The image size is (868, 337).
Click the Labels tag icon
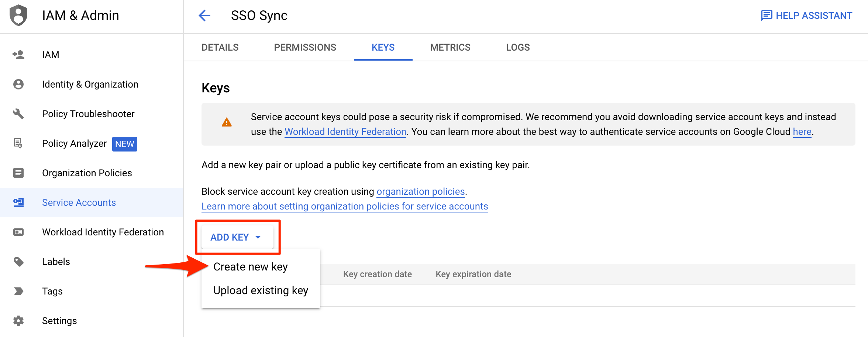18,262
